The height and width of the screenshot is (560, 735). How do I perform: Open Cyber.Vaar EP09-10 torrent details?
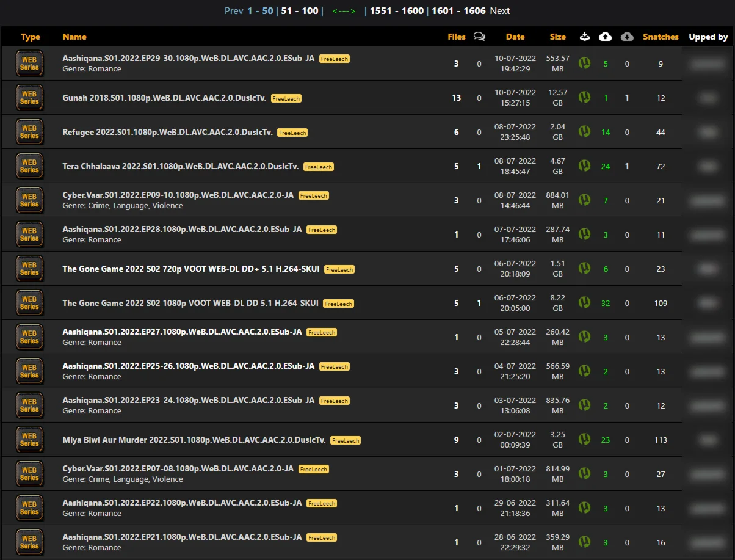[x=178, y=195]
